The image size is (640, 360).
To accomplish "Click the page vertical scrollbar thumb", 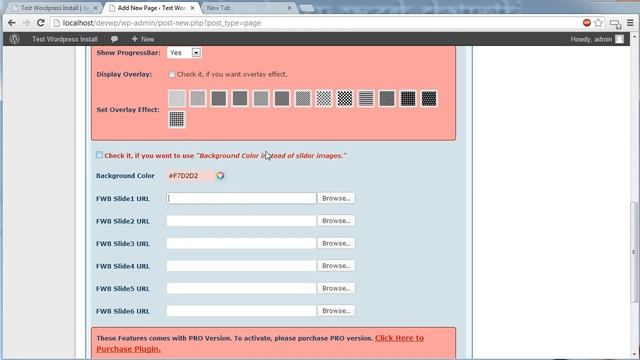I will click(x=634, y=252).
